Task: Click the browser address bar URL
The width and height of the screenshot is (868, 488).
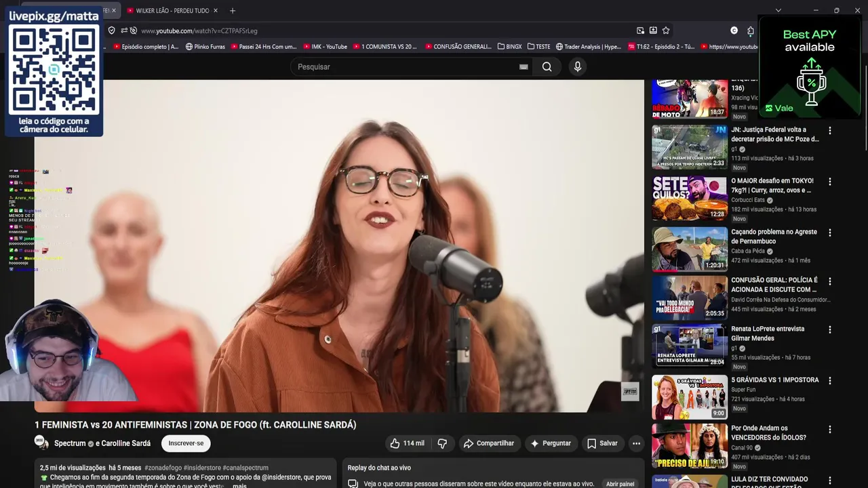Action: pyautogui.click(x=199, y=30)
